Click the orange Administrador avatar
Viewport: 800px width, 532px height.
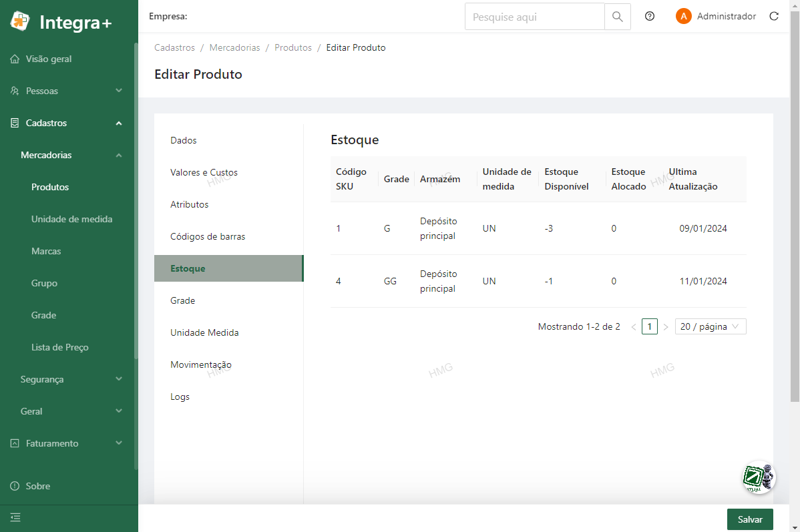(683, 16)
